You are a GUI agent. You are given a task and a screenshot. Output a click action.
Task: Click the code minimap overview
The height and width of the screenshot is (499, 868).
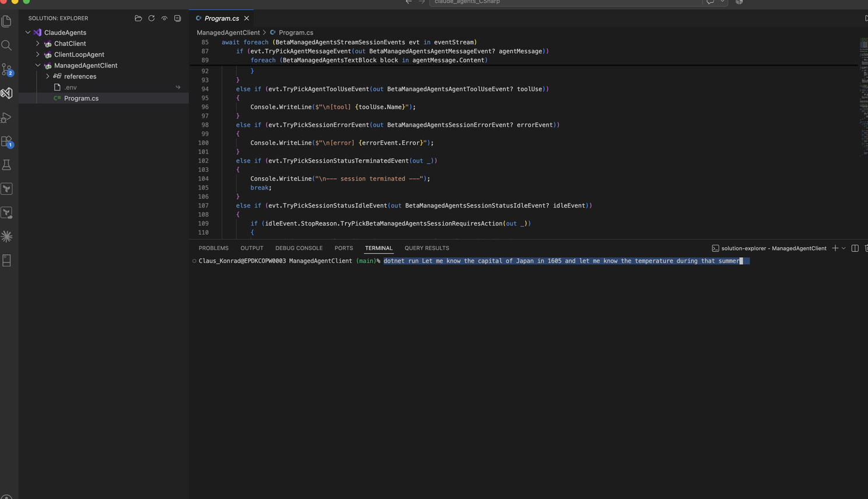tap(863, 96)
